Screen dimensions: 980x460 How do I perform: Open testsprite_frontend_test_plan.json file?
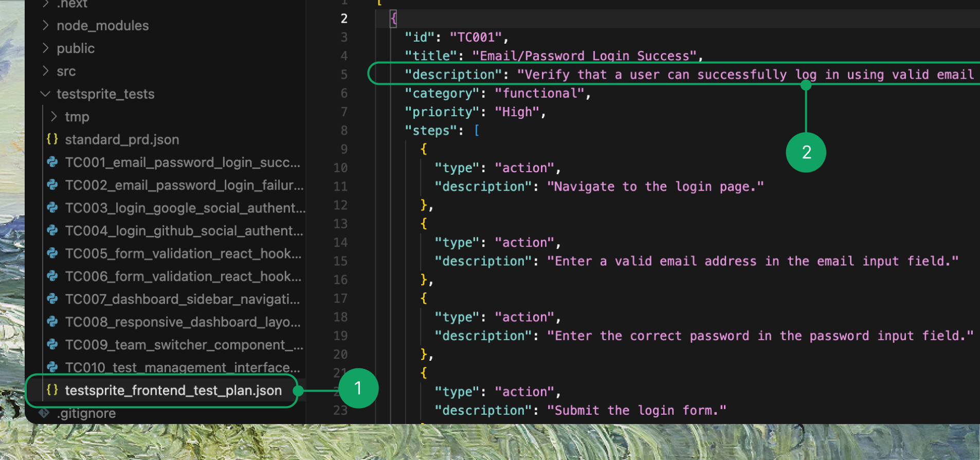pyautogui.click(x=173, y=390)
